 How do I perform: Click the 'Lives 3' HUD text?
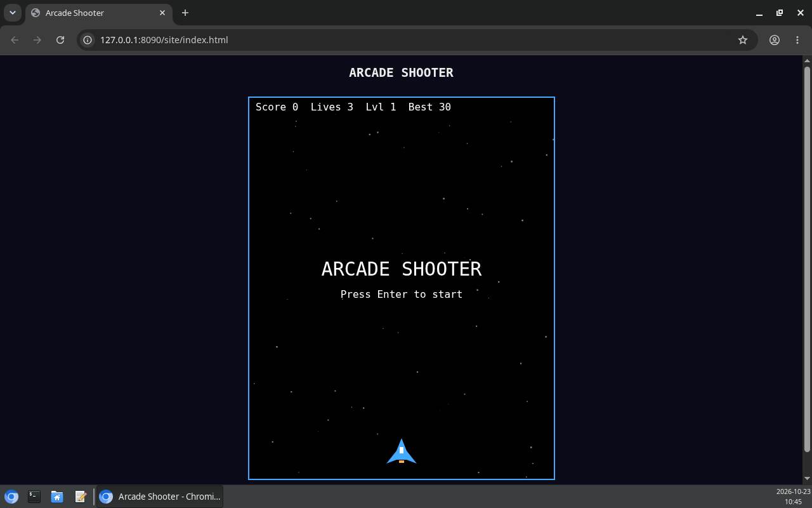tap(332, 107)
